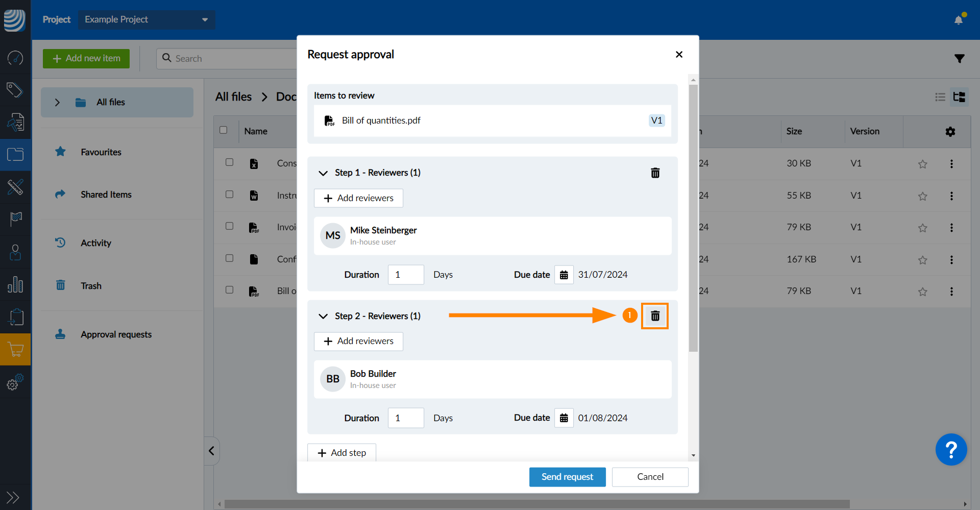Open the Example Project dropdown
980x510 pixels.
pyautogui.click(x=146, y=19)
